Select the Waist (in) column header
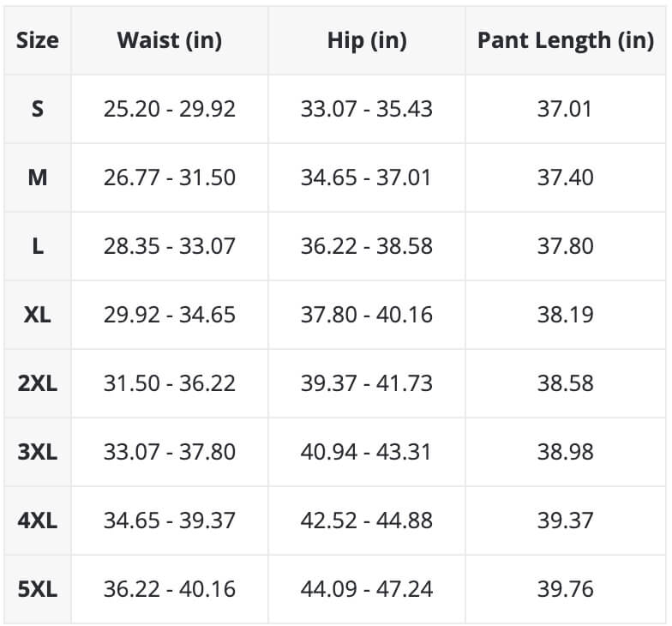The height and width of the screenshot is (626, 672). pyautogui.click(x=170, y=40)
